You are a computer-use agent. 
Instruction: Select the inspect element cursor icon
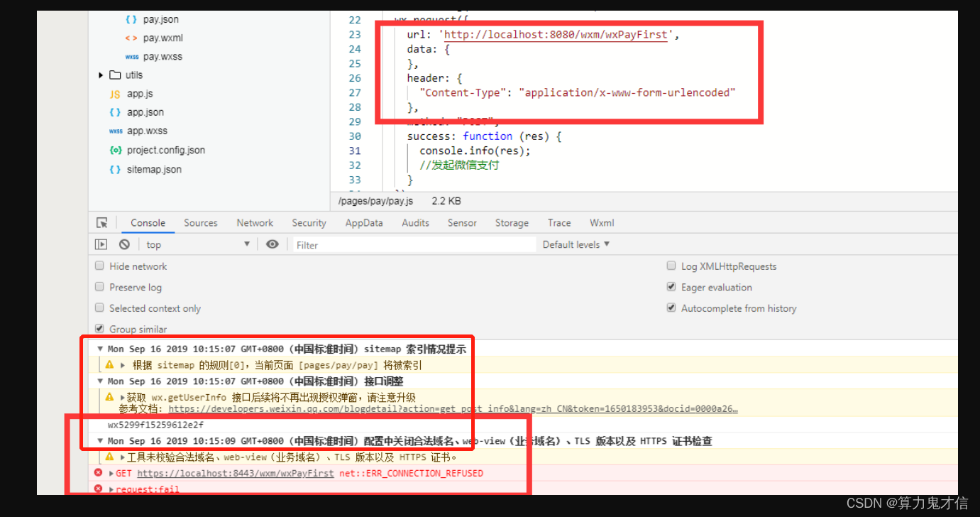[101, 222]
